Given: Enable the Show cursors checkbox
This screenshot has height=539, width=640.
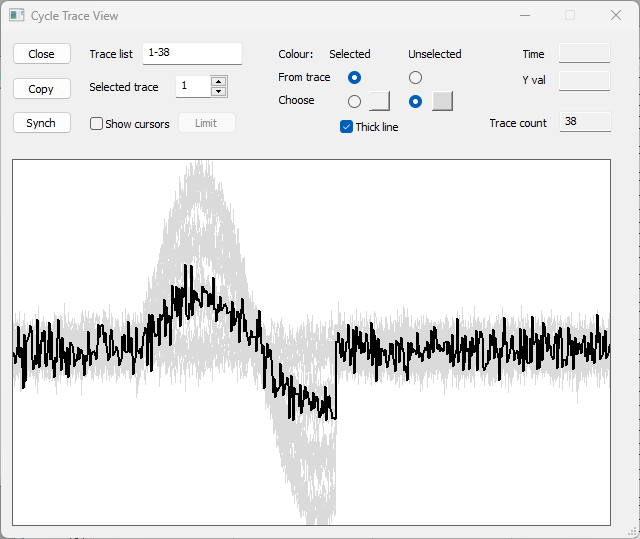Looking at the screenshot, I should pyautogui.click(x=96, y=124).
